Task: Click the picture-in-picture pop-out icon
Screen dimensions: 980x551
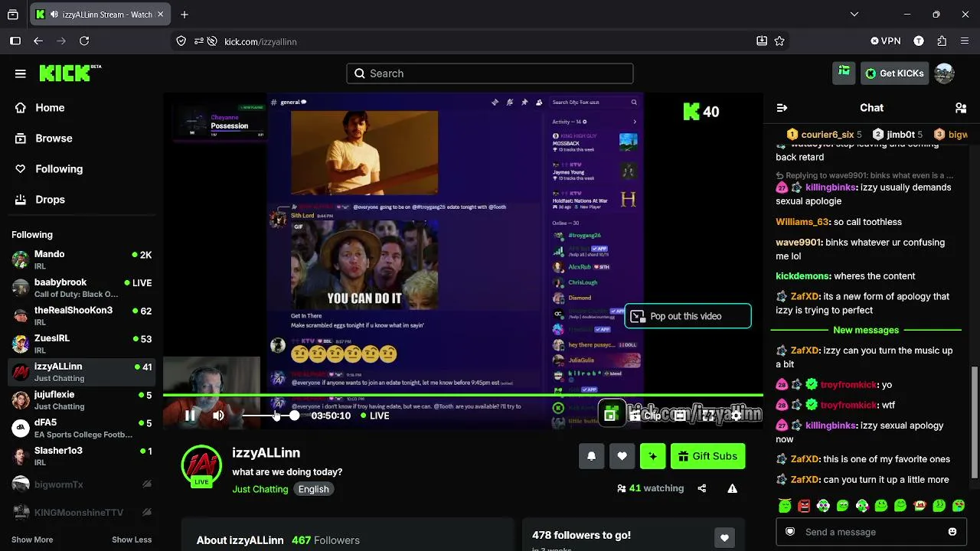Action: click(x=610, y=415)
